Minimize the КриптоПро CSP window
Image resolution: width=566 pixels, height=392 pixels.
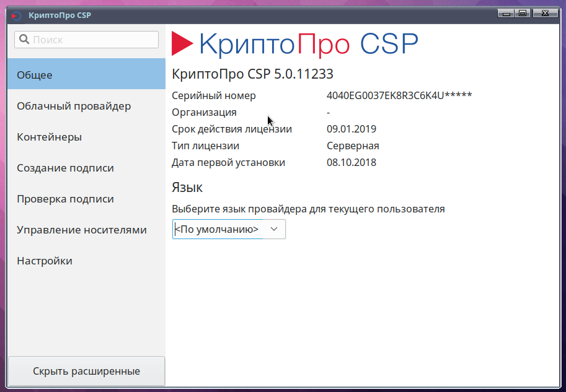508,13
